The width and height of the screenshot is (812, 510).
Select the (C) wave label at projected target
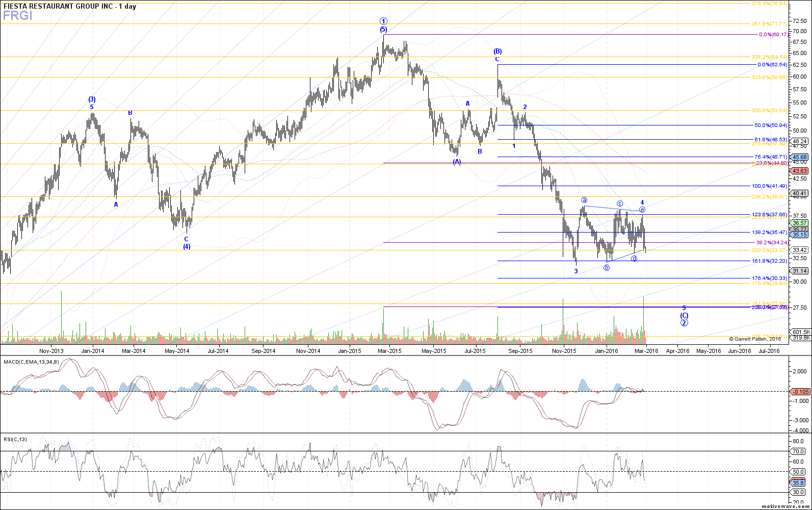coord(684,315)
